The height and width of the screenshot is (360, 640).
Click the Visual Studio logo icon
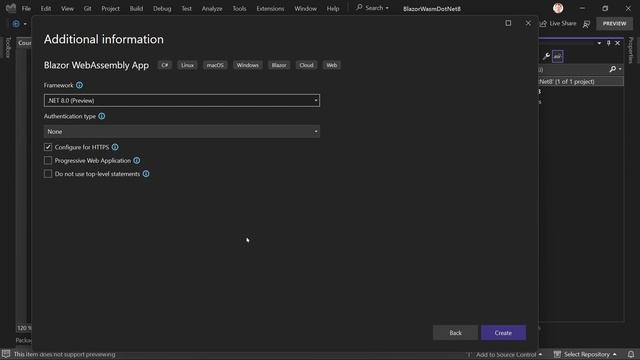(11, 8)
